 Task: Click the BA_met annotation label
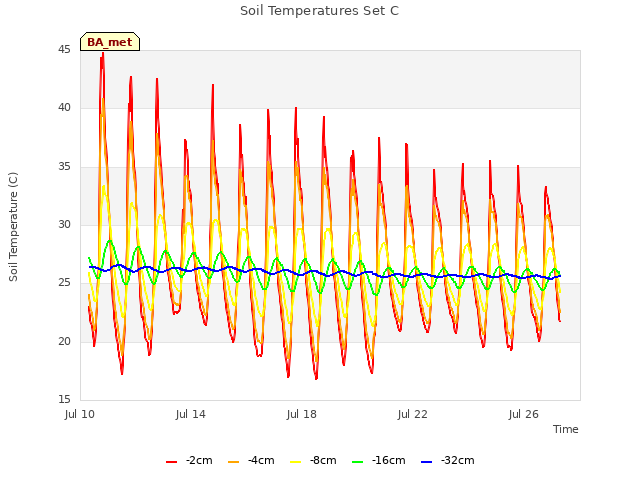click(110, 42)
